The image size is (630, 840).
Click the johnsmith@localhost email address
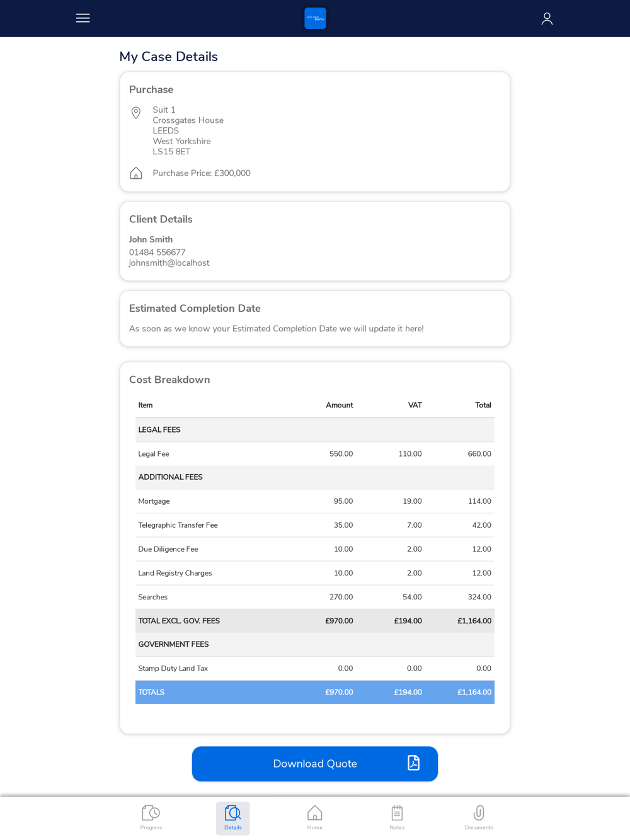pyautogui.click(x=169, y=263)
